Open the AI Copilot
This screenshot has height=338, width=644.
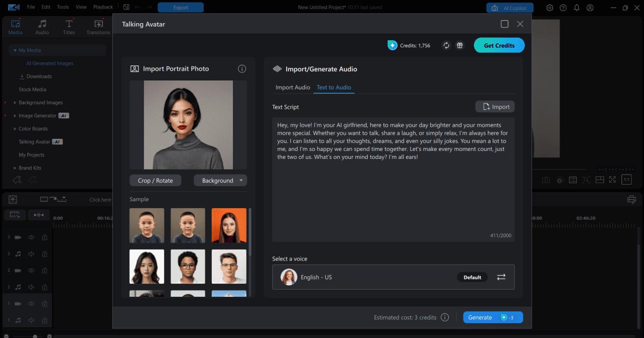click(510, 8)
